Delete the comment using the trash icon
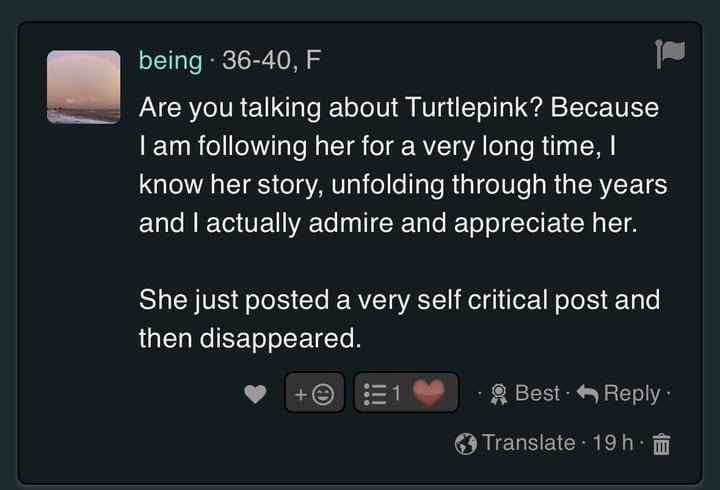 660,442
